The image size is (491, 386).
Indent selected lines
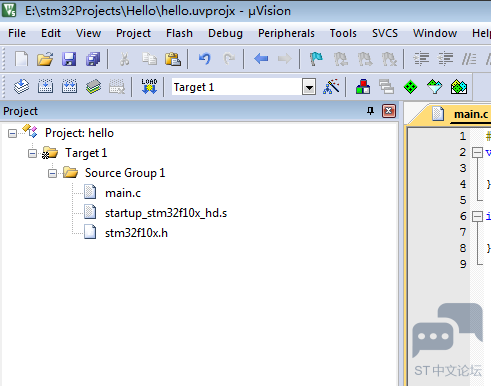coord(421,59)
